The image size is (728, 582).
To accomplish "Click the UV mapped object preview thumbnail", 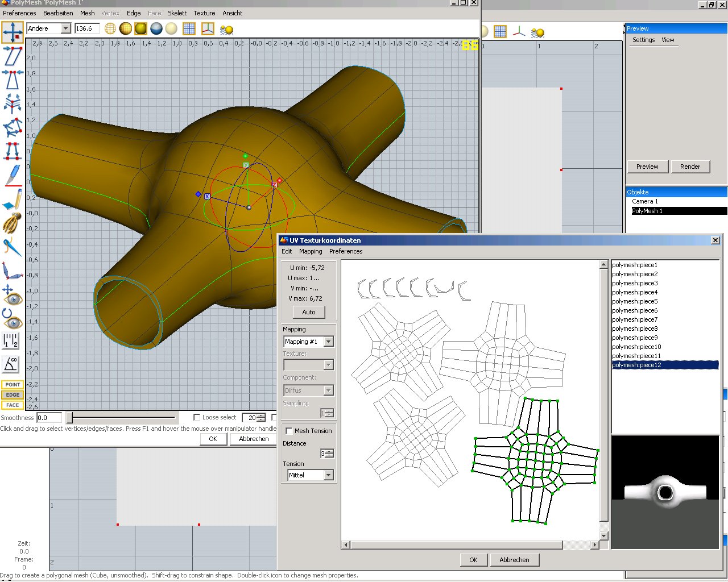I will point(665,492).
